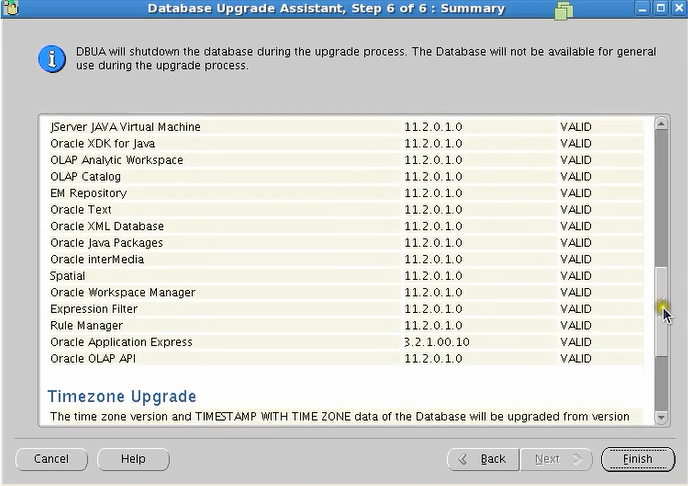Select the Oracle interMedia row
The image size is (688, 486).
[x=346, y=259]
